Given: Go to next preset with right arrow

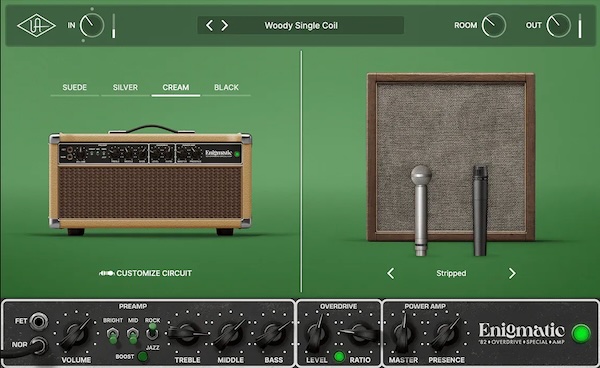Looking at the screenshot, I should pos(225,26).
